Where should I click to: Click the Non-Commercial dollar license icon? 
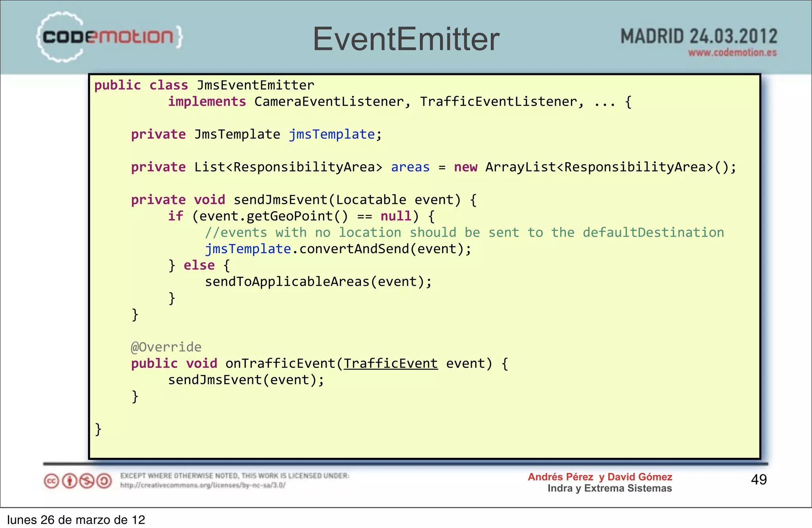tap(87, 481)
